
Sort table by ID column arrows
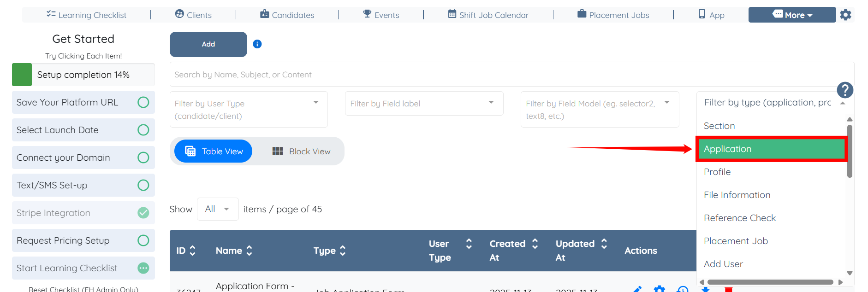pyautogui.click(x=193, y=251)
